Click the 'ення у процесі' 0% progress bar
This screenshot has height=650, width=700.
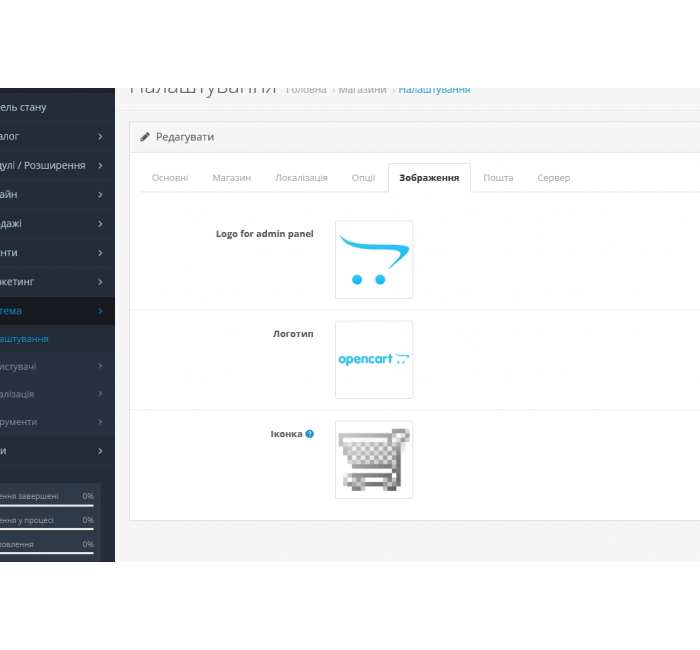[46, 529]
